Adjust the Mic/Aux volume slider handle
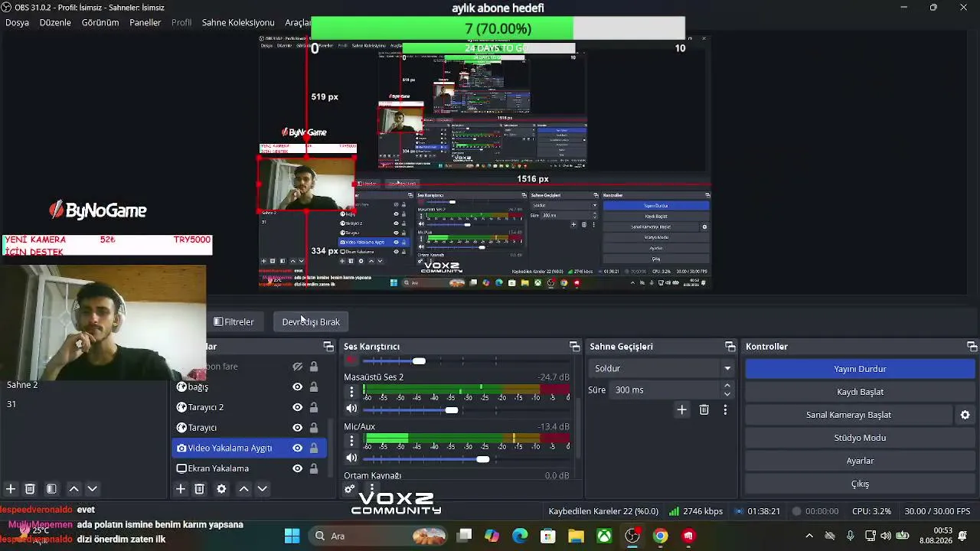Viewport: 980px width, 551px height. (482, 459)
